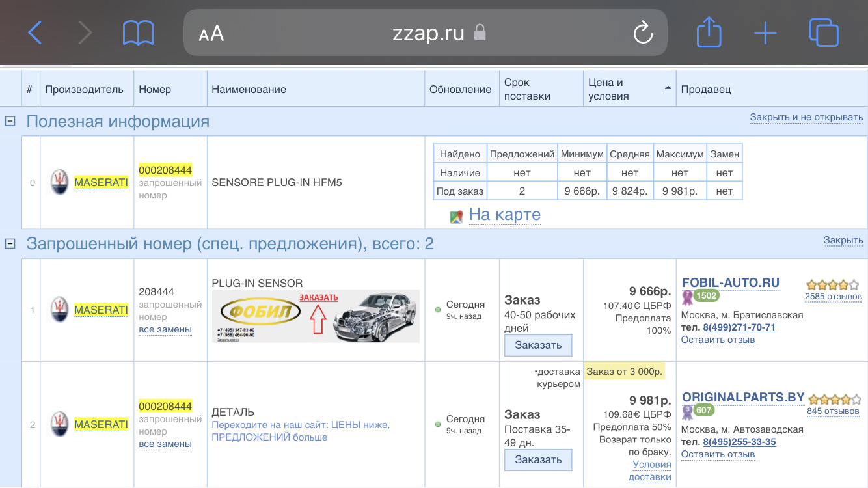
Task: Tap the Safari back arrow
Action: click(35, 32)
